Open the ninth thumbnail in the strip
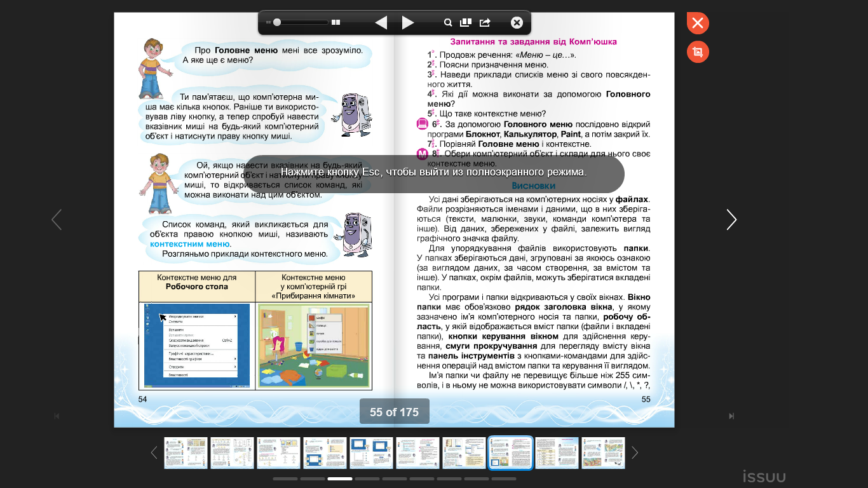The width and height of the screenshot is (868, 488). (557, 453)
